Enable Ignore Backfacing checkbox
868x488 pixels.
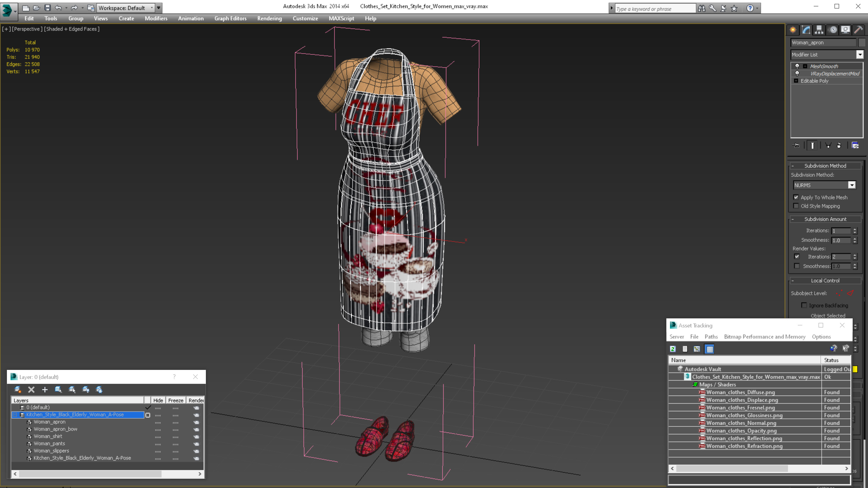[804, 305]
